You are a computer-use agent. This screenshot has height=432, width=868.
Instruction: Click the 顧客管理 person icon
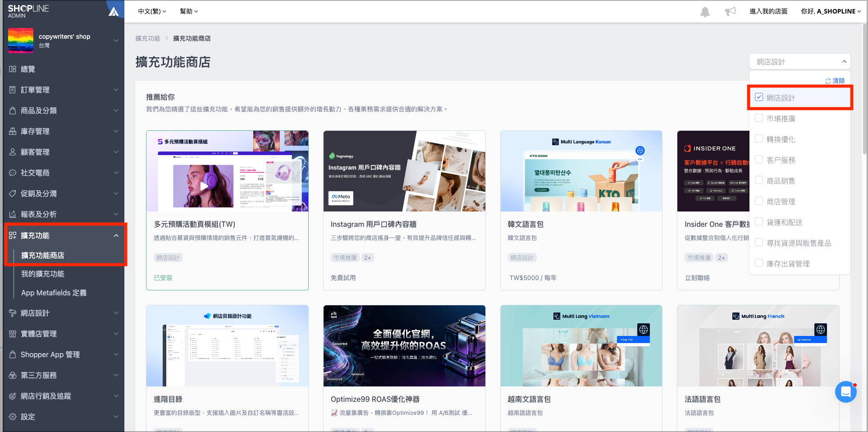click(x=13, y=152)
